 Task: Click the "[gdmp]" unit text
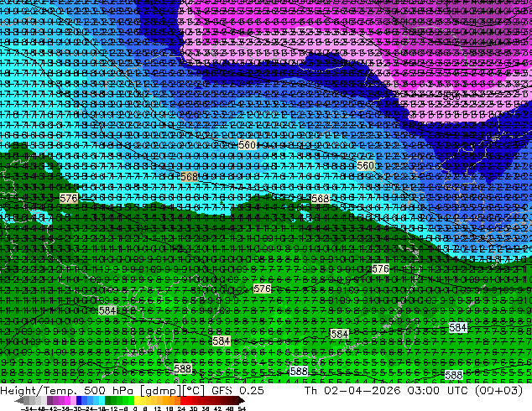[x=159, y=391]
